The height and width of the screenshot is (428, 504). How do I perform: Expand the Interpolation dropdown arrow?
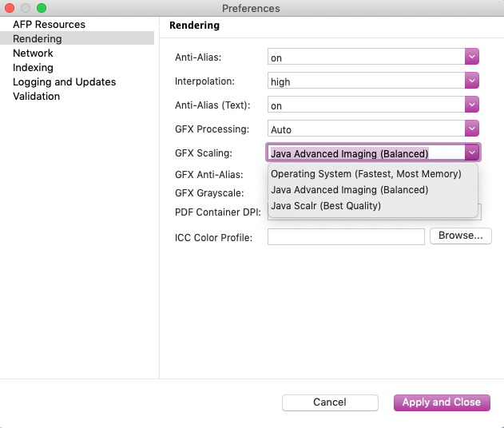point(471,81)
